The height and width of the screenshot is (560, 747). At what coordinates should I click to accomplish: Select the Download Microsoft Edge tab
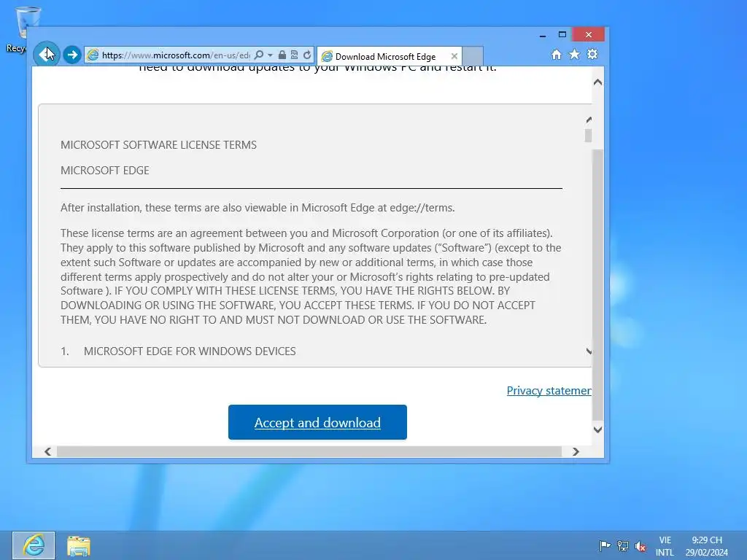(x=385, y=57)
